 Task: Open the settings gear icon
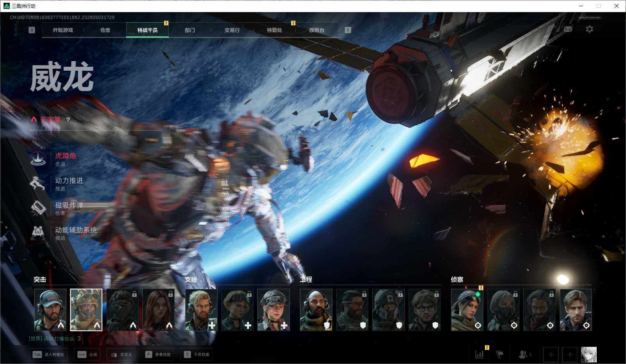point(589,29)
